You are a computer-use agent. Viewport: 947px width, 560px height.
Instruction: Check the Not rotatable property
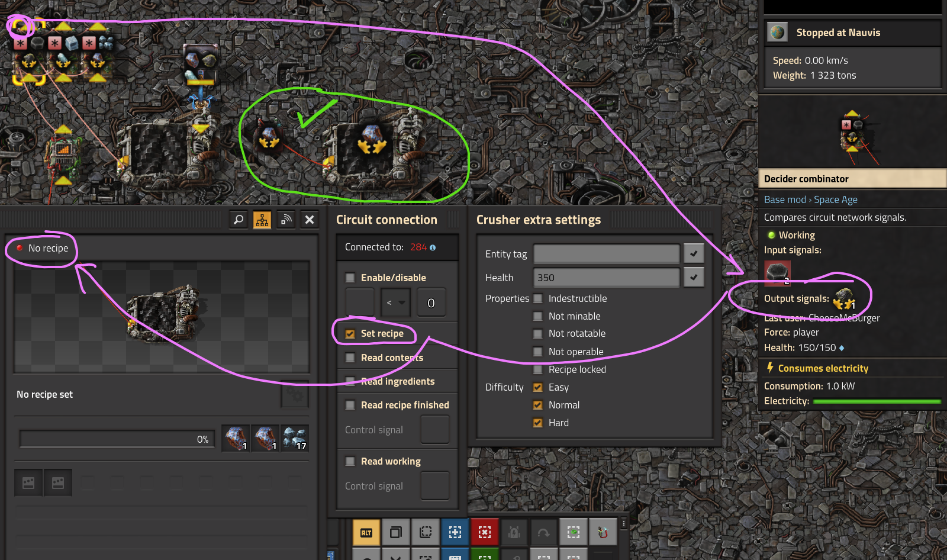coord(538,334)
